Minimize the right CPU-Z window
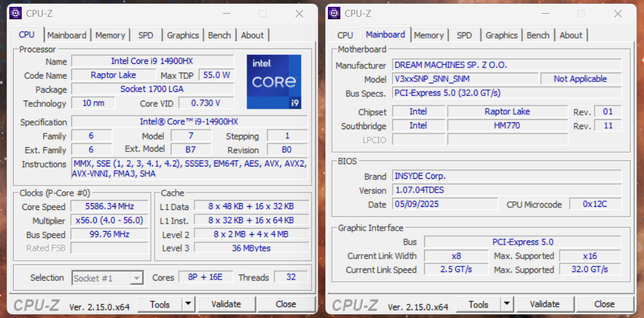 tap(545, 14)
